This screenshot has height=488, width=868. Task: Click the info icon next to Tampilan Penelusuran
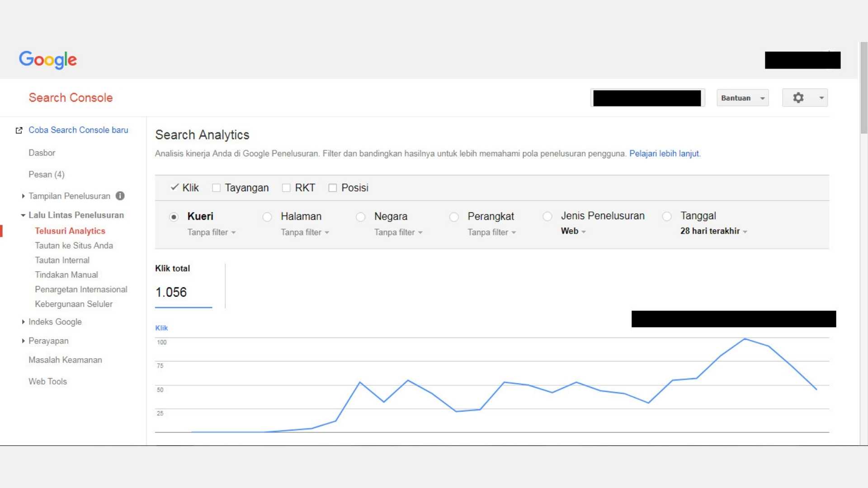pyautogui.click(x=120, y=196)
